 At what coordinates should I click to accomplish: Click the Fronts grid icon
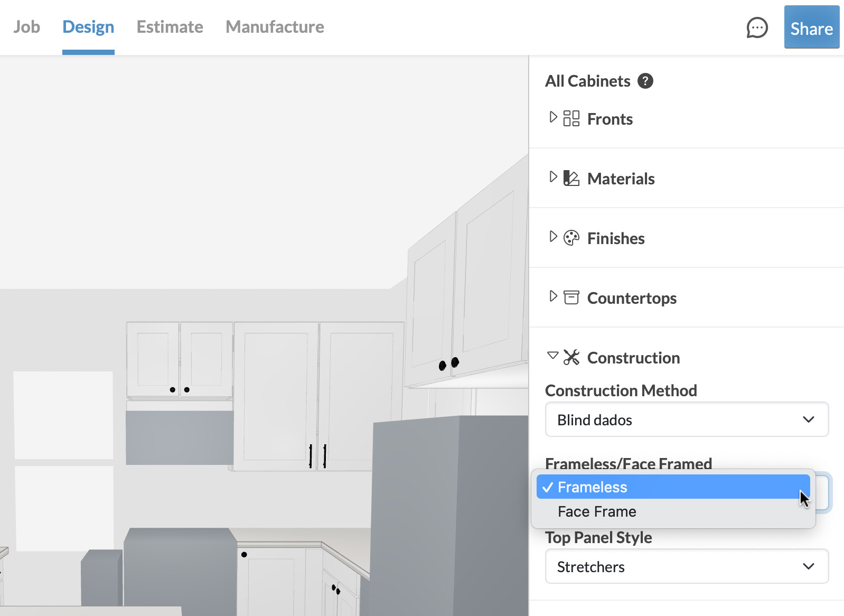(571, 118)
